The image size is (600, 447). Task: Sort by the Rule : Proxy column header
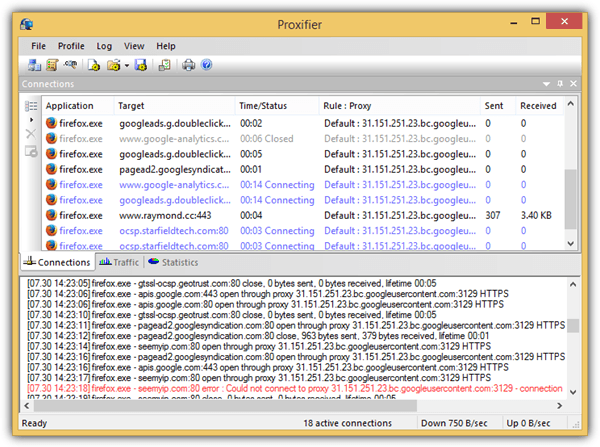pos(400,106)
